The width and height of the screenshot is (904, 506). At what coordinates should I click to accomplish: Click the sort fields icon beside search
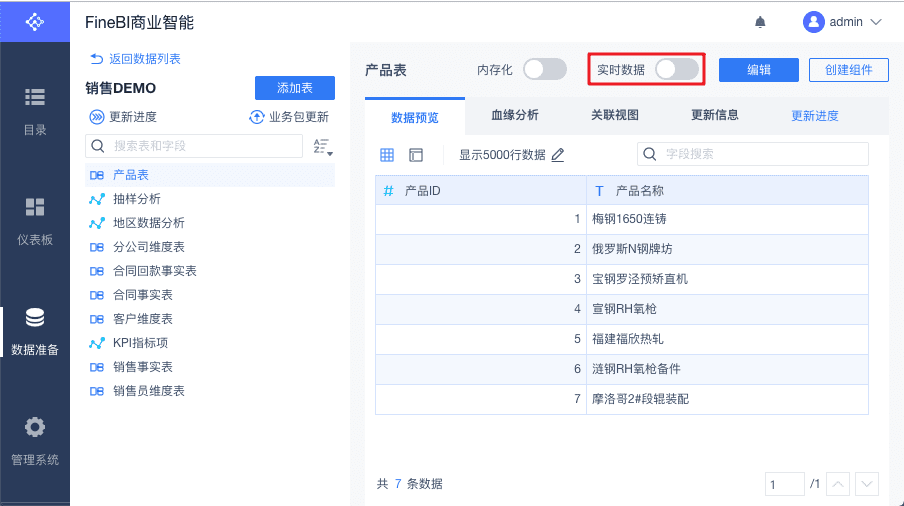coord(322,147)
